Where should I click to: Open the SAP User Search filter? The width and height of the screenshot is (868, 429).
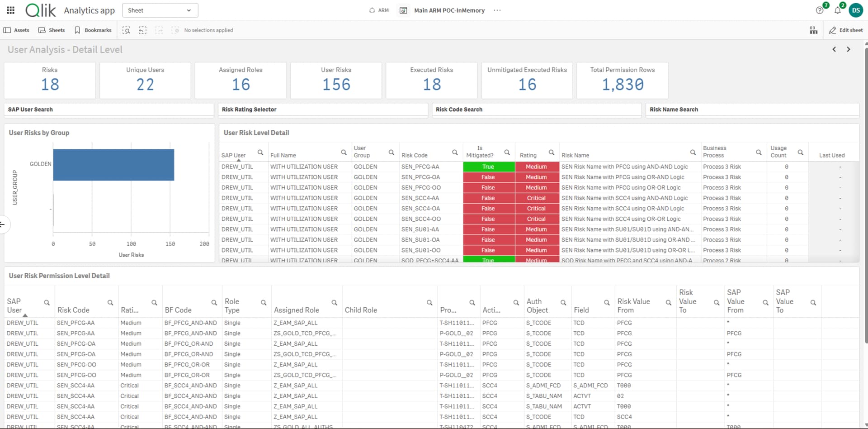(x=109, y=110)
